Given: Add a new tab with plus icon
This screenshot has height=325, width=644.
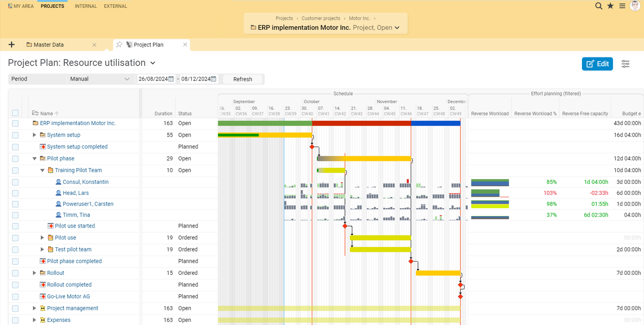Looking at the screenshot, I should [11, 45].
